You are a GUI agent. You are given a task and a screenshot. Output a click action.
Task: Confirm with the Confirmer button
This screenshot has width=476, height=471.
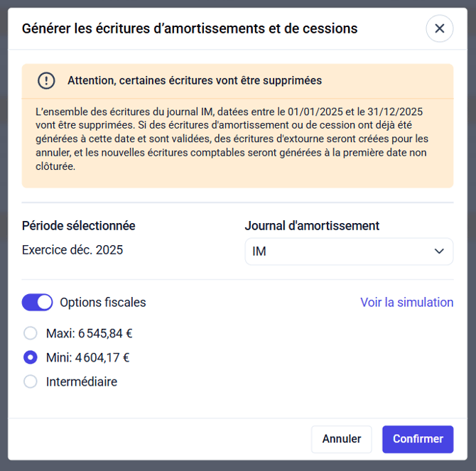point(418,439)
